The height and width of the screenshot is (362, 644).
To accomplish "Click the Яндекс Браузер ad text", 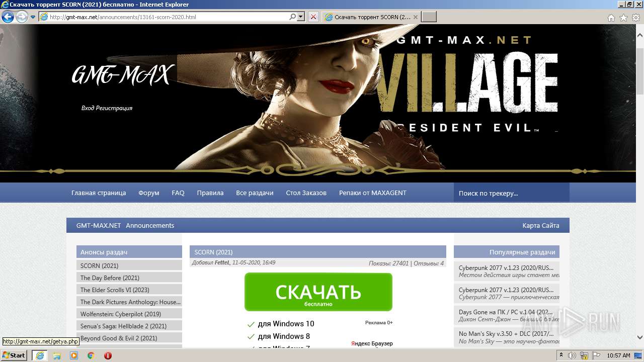I will [x=372, y=343].
